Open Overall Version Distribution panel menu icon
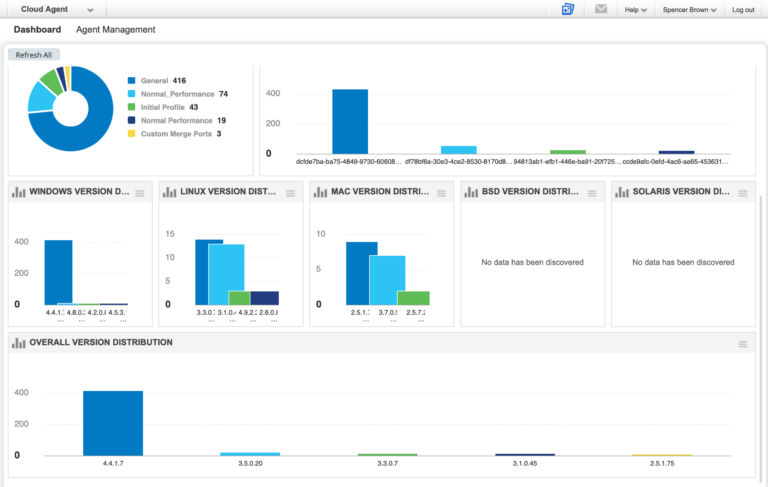Viewport: 768px width, 487px height. coord(742,344)
